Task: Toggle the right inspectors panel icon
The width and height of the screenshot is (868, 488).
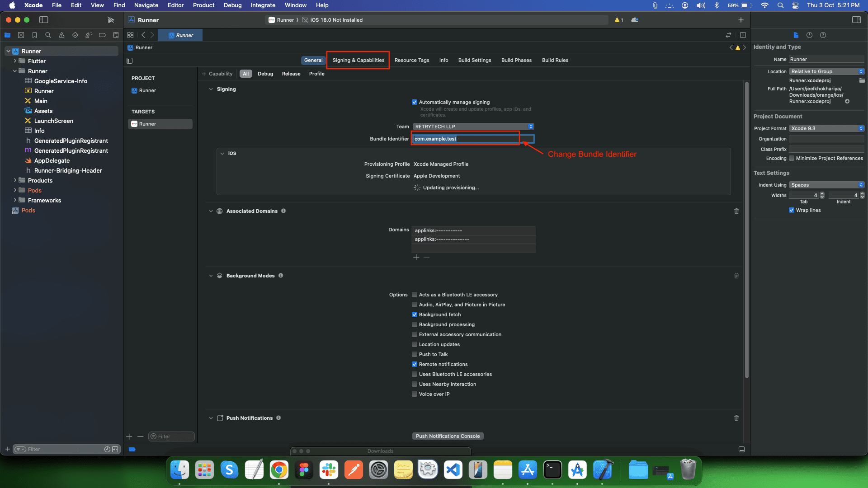Action: point(856,20)
